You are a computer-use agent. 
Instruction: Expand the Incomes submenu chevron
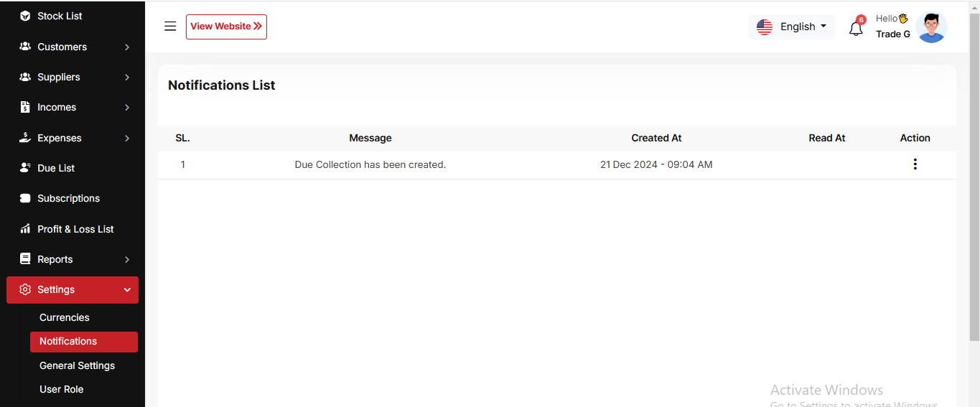127,107
